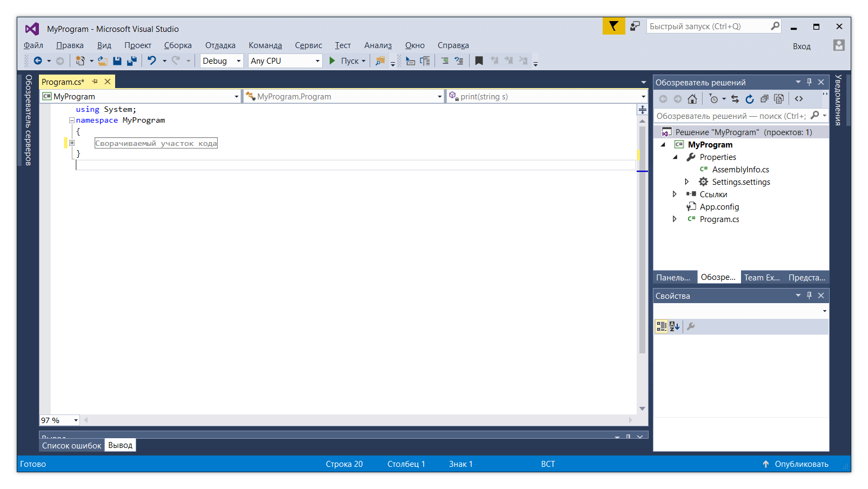Click the Uncomment selected lines icon

coord(459,61)
